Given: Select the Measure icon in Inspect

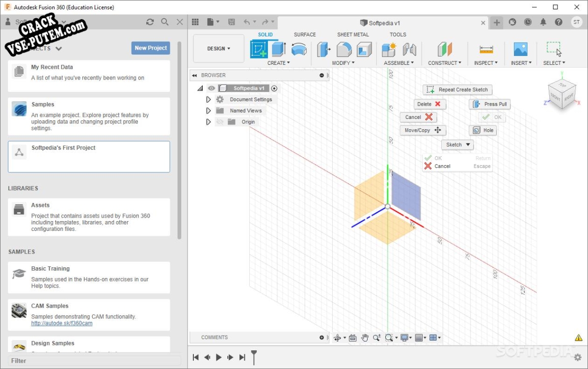Looking at the screenshot, I should tap(486, 49).
